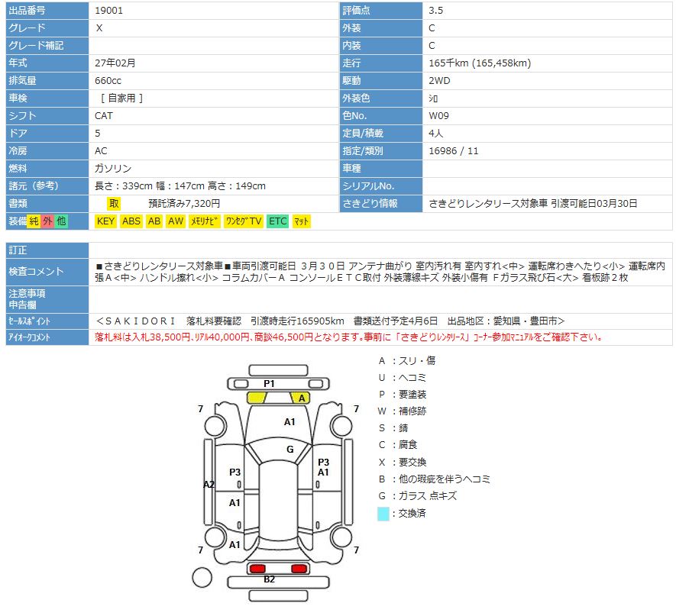
Task: Toggle the yellow 純 equipment filter
Action: (x=34, y=221)
